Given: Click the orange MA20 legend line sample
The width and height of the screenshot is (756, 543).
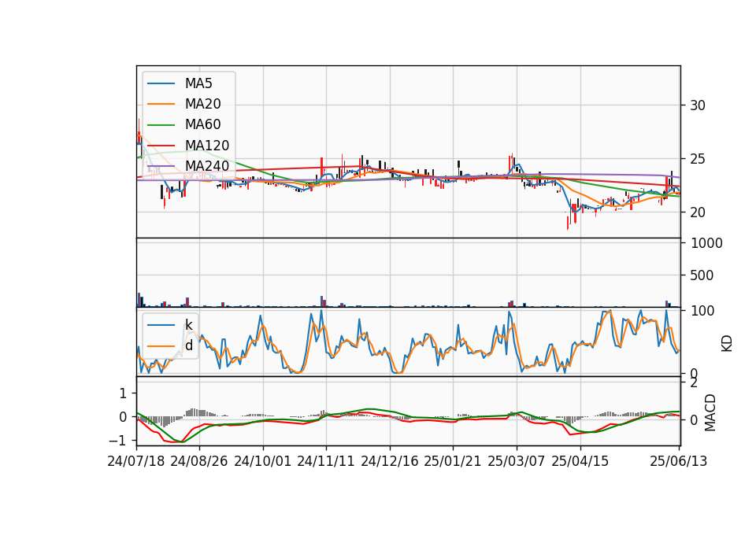Looking at the screenshot, I should point(161,105).
